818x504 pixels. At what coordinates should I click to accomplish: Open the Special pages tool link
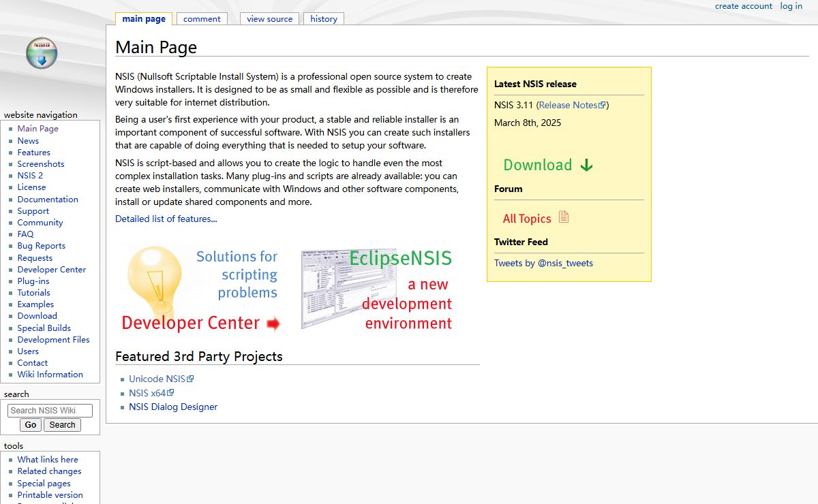44,484
